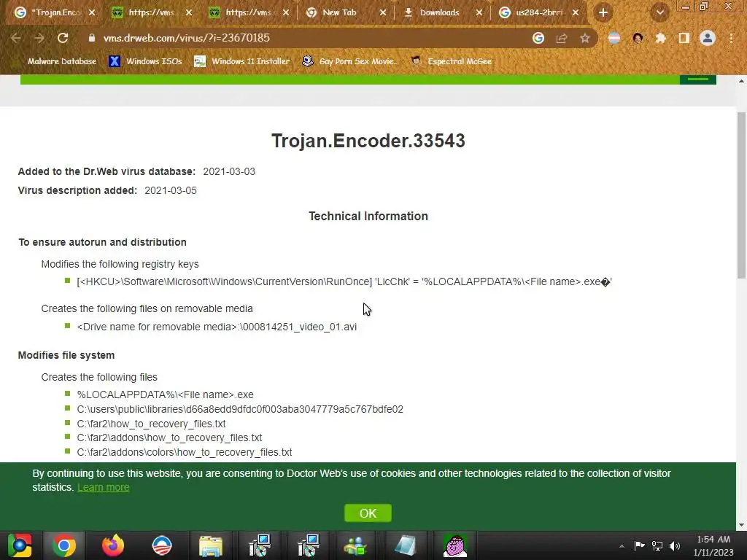Click the %LOCALAPPDATA%\<File name>.exe file entry
Viewport: 747px width, 560px height.
pos(166,394)
